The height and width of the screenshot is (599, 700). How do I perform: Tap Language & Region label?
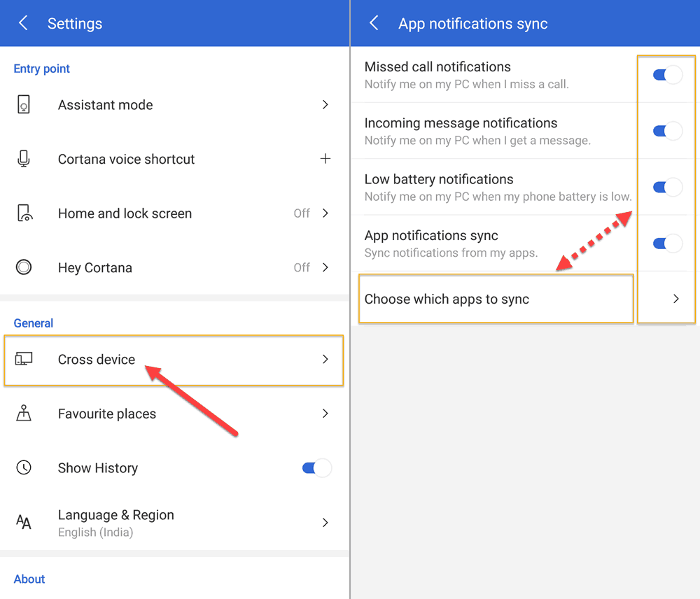pos(116,514)
